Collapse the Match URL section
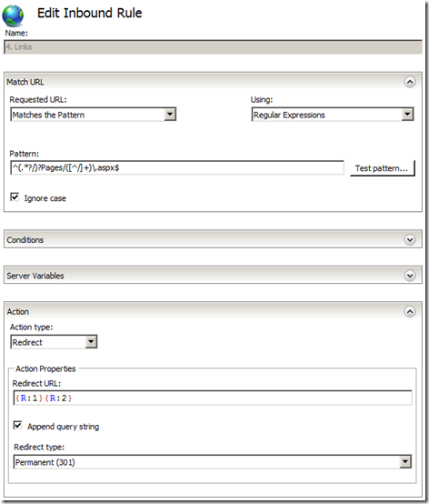The height and width of the screenshot is (504, 429). (x=410, y=82)
